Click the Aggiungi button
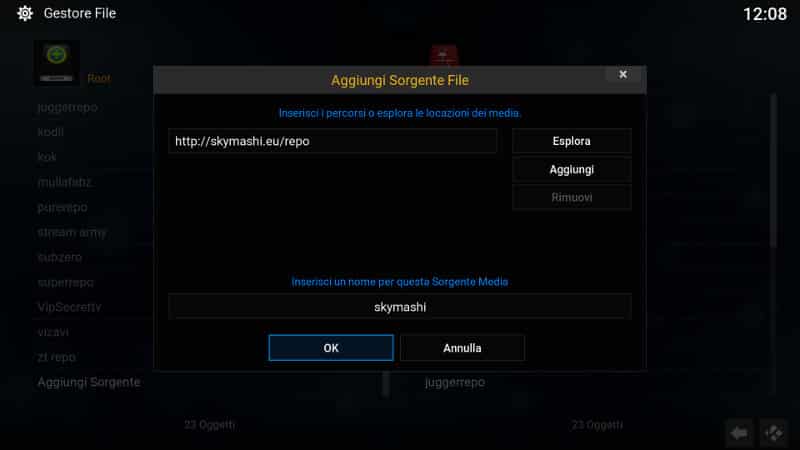 571,169
